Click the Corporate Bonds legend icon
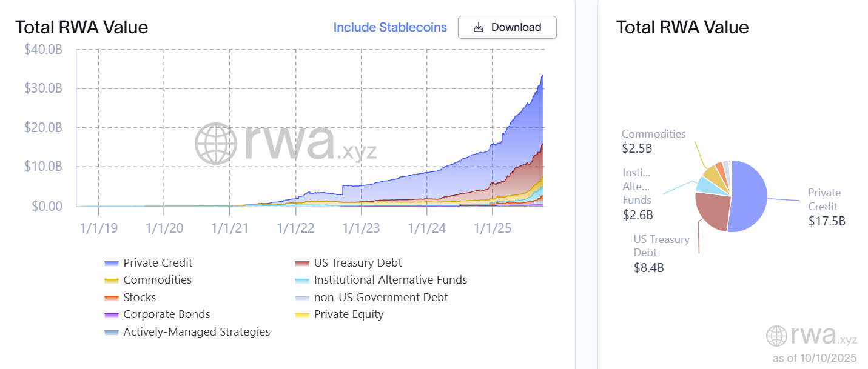Screen dimensions: 868x369 click(x=111, y=315)
